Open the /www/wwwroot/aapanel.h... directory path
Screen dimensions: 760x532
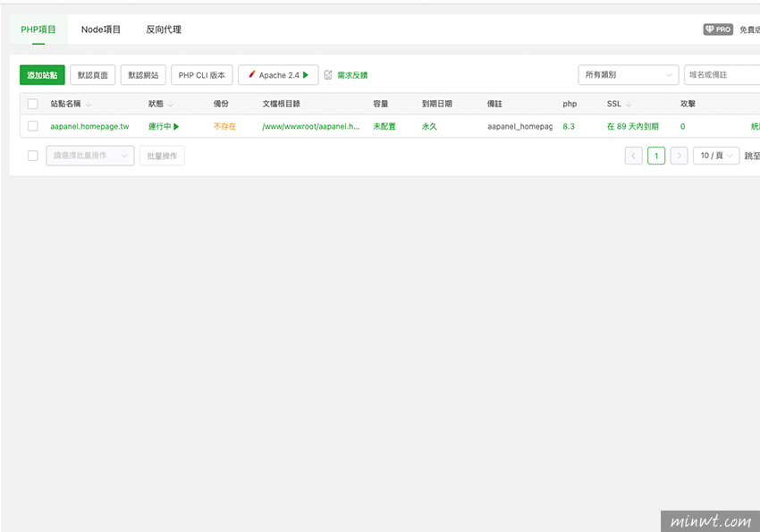[x=310, y=126]
